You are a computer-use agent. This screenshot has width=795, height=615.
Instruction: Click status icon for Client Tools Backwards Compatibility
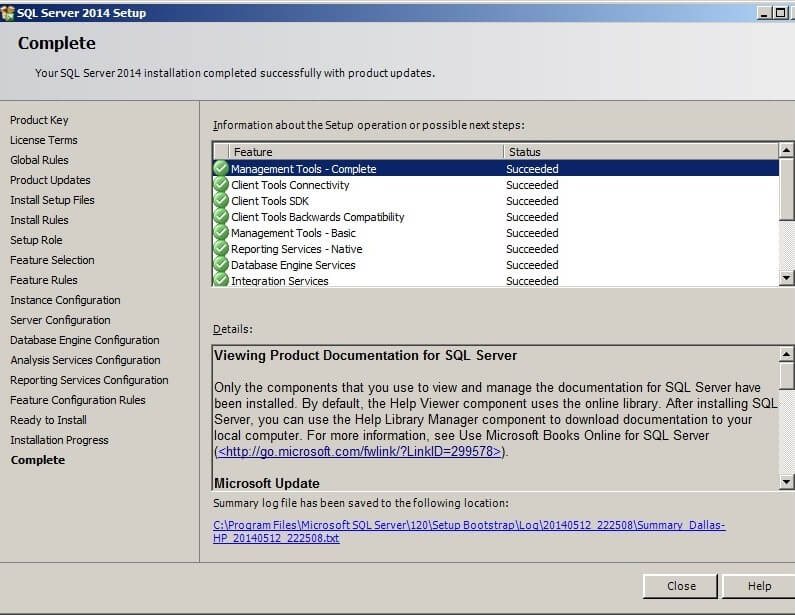click(x=221, y=217)
